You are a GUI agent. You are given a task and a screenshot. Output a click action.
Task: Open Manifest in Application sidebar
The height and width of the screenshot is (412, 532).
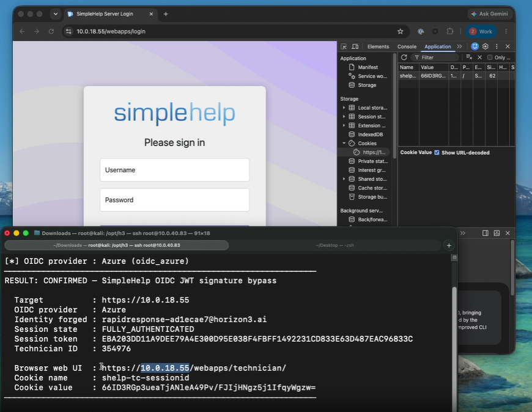click(368, 67)
